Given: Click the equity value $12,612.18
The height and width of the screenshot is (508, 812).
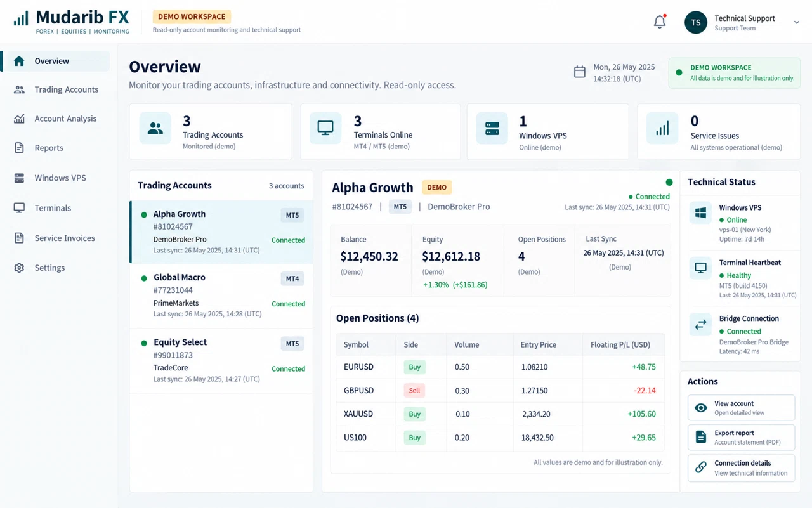Looking at the screenshot, I should point(451,256).
